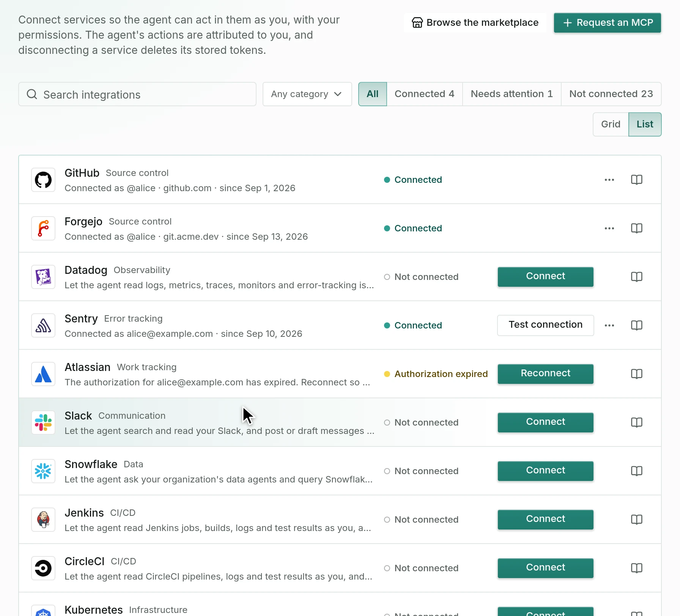Click the Atlassian logo icon
Image resolution: width=680 pixels, height=616 pixels.
(43, 374)
